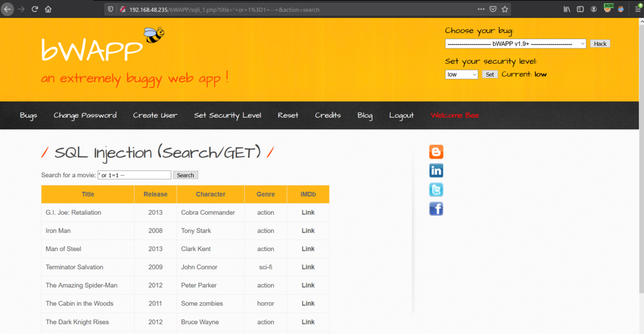Click the SQL Injection (Search/GET) heading
This screenshot has height=334, width=644.
click(x=157, y=153)
